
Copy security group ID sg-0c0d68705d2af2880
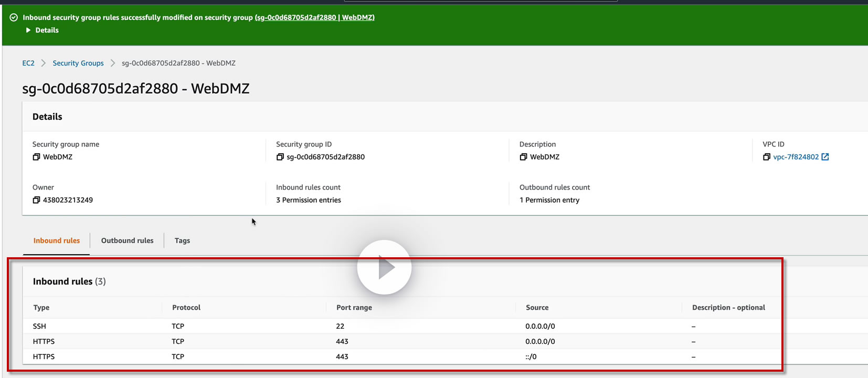[280, 157]
